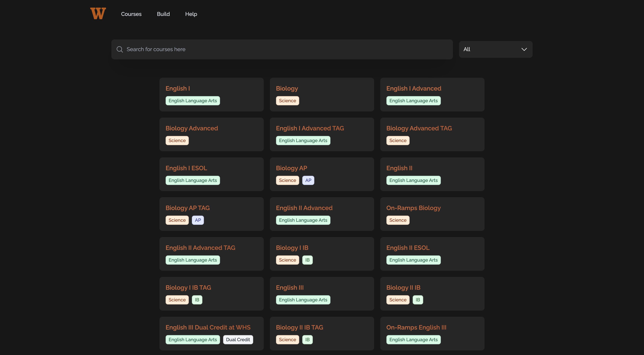Click the orange W logo
The width and height of the screenshot is (644, 355).
[x=98, y=13]
